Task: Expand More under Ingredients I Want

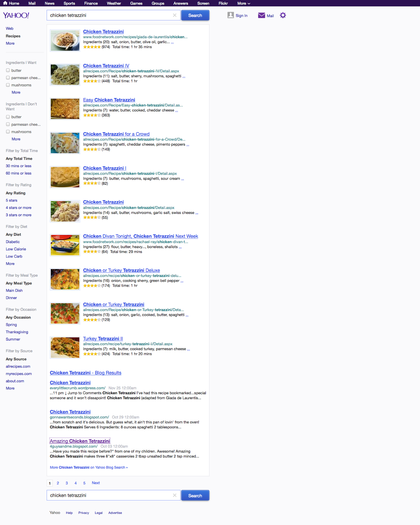Action: [16, 93]
